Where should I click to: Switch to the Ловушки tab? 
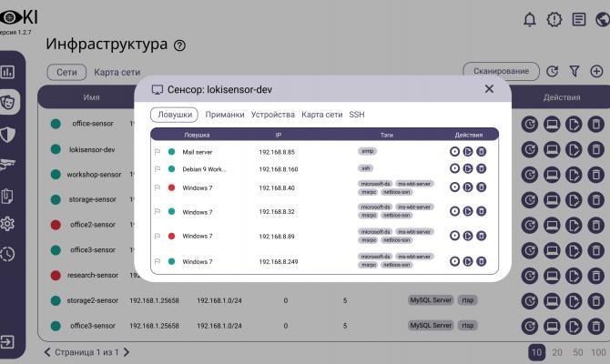174,115
